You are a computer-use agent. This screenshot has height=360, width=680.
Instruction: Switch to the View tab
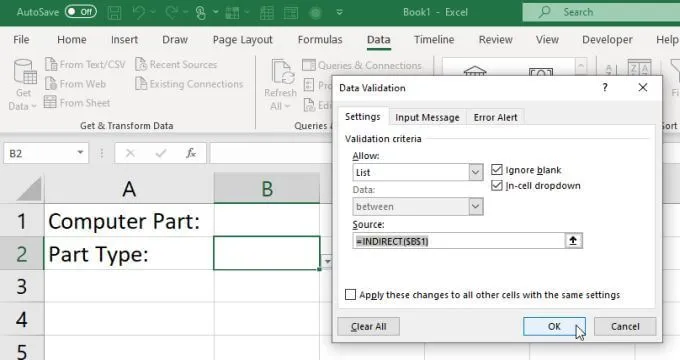547,39
